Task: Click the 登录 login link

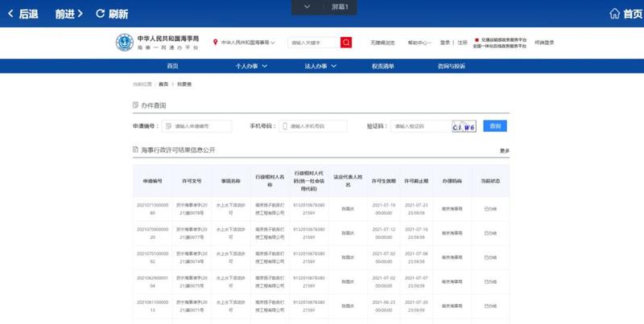Action: click(x=444, y=42)
